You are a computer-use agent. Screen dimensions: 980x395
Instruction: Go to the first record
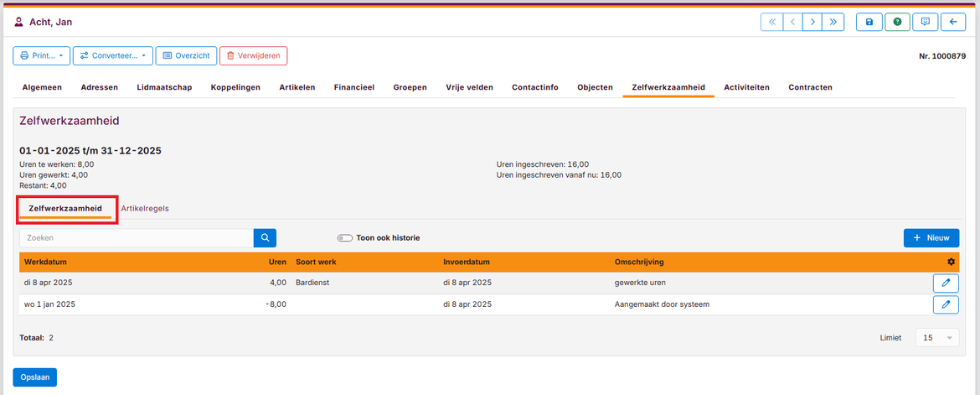[x=771, y=23]
